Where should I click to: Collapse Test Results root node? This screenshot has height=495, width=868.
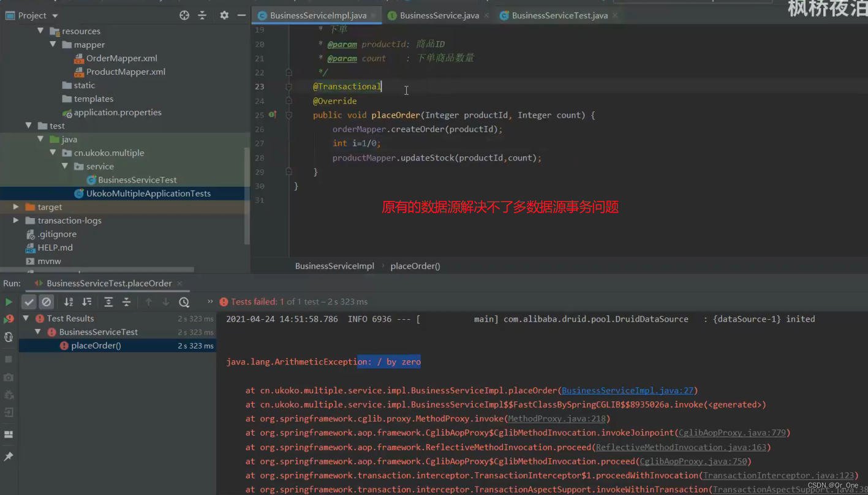click(26, 319)
